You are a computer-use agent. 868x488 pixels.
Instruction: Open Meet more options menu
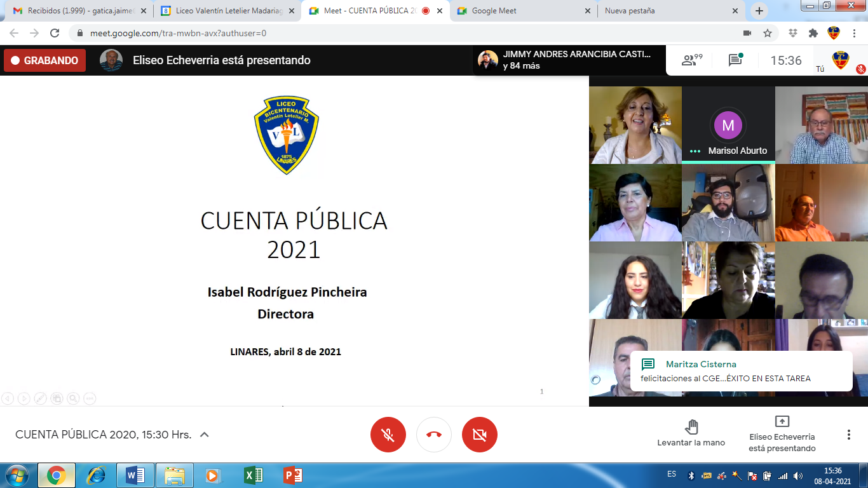click(x=848, y=435)
